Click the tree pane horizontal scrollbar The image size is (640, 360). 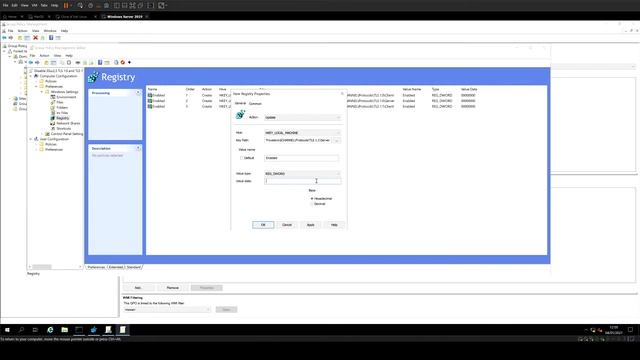56,267
